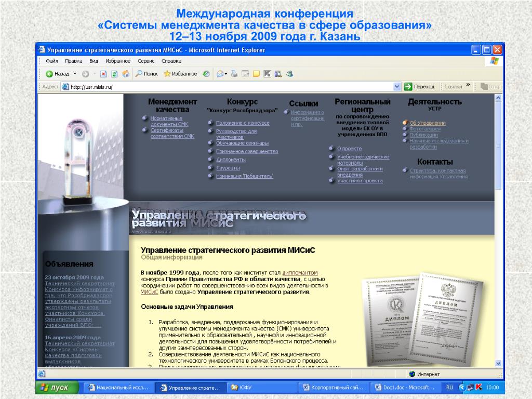Click the green Back (Назад) arrow
Image resolution: width=532 pixels, height=399 pixels.
pyautogui.click(x=49, y=74)
